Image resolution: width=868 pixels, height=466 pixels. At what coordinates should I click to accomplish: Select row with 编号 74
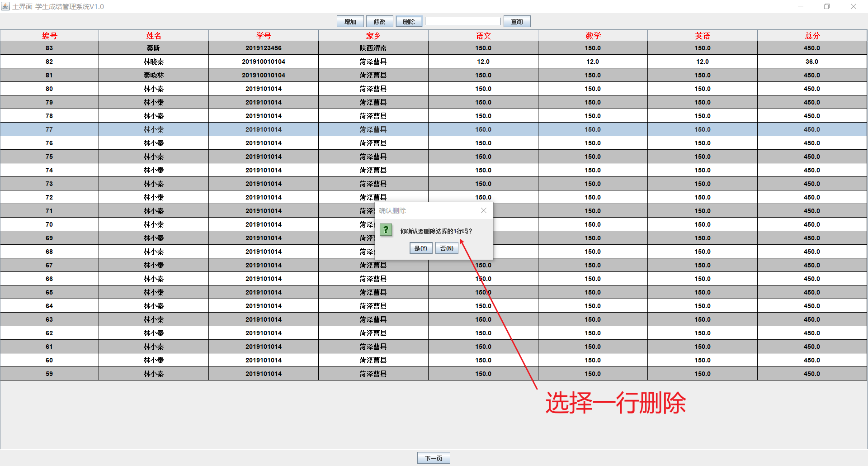[x=434, y=170]
